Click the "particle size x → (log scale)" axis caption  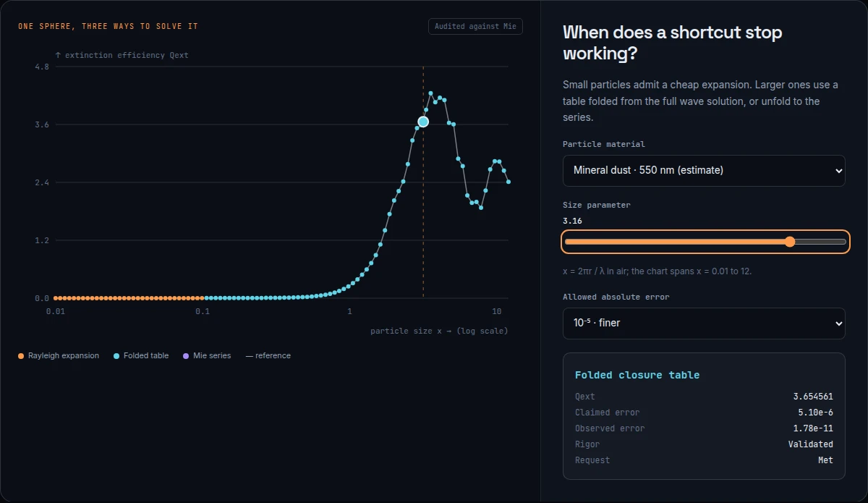point(439,331)
